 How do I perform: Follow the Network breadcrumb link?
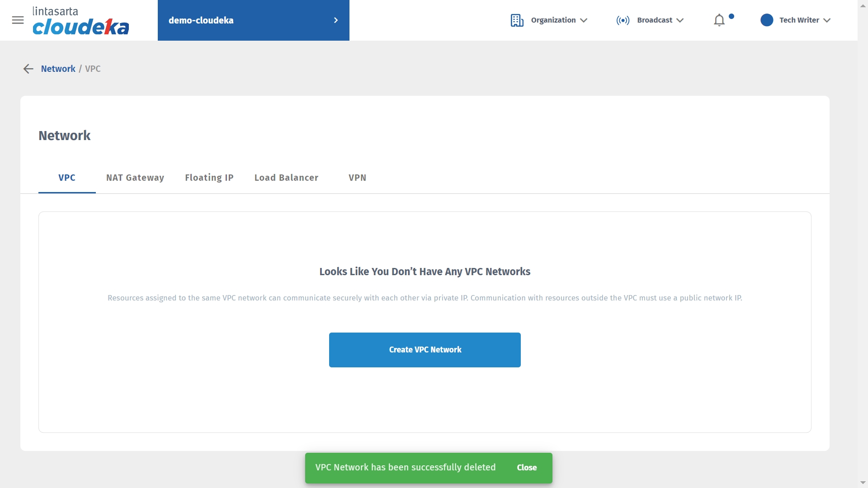58,69
